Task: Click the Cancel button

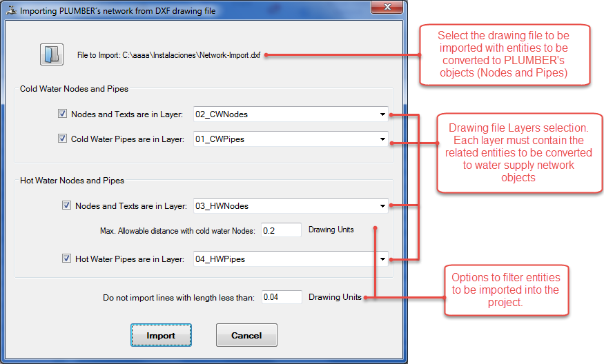Action: (x=246, y=336)
